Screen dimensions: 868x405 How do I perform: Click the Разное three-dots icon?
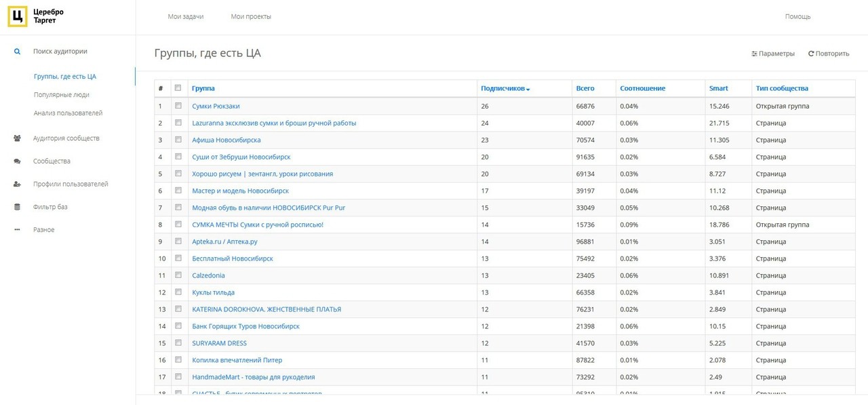pos(17,230)
